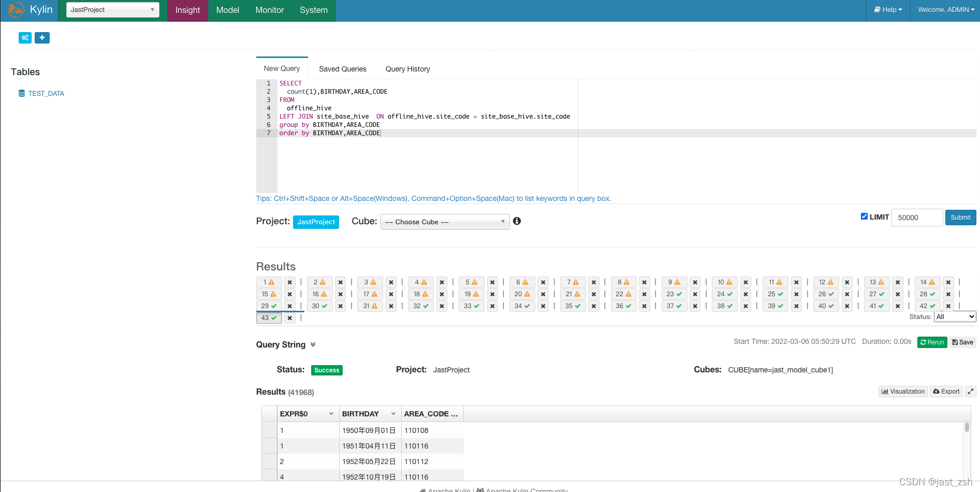Open result tab 5 with warning icon

(472, 282)
